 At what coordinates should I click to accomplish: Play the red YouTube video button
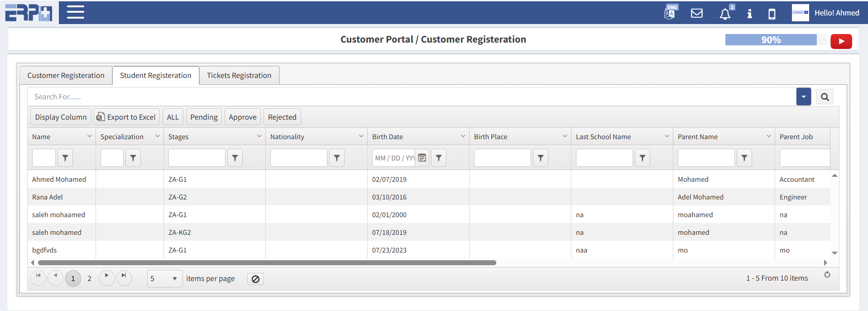click(x=841, y=41)
